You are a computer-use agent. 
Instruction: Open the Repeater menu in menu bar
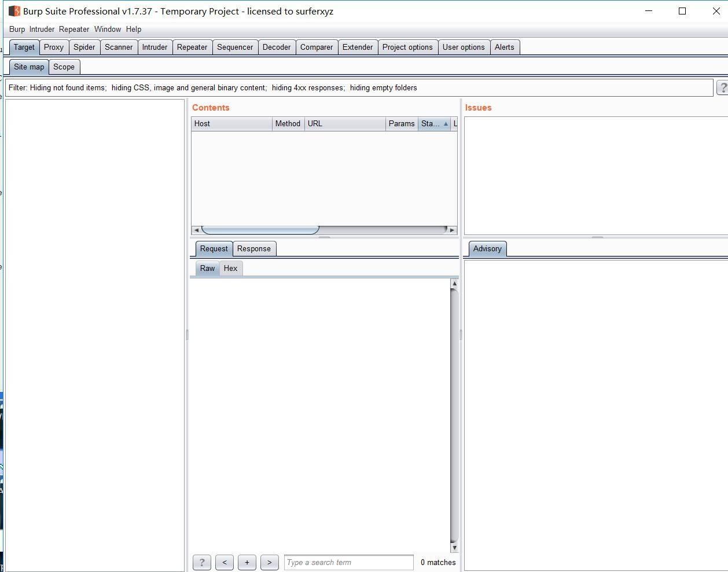74,29
